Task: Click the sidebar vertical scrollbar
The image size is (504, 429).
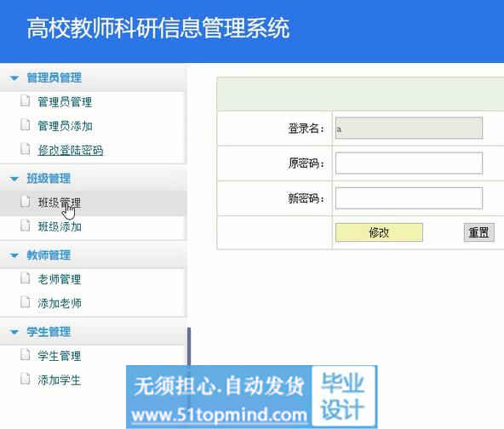Action: [x=189, y=347]
